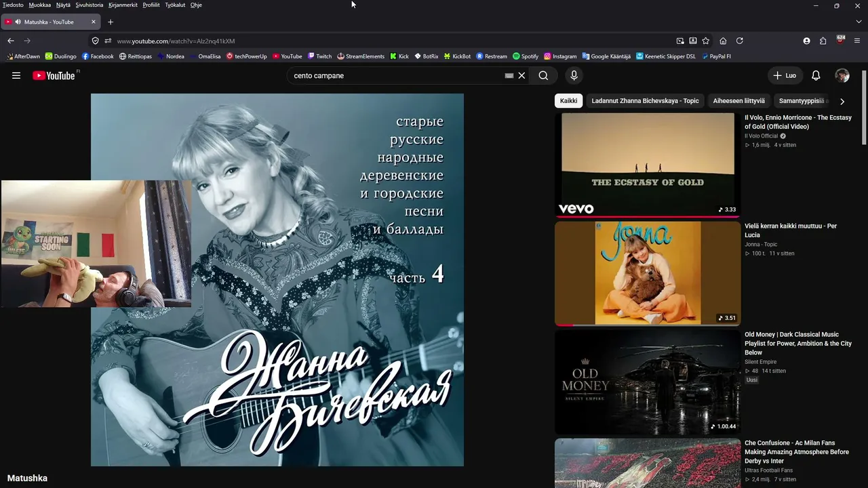Screen dimensions: 868x488
Task: Select the Kaikki filter chip
Action: pyautogui.click(x=569, y=101)
